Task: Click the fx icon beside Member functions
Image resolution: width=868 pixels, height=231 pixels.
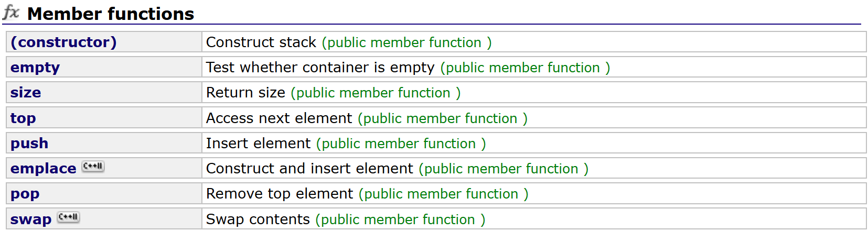Action: coord(11,13)
